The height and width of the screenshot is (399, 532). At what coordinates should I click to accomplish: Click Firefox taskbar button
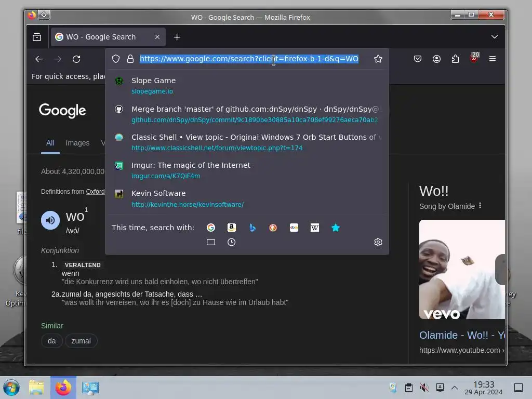(x=63, y=388)
